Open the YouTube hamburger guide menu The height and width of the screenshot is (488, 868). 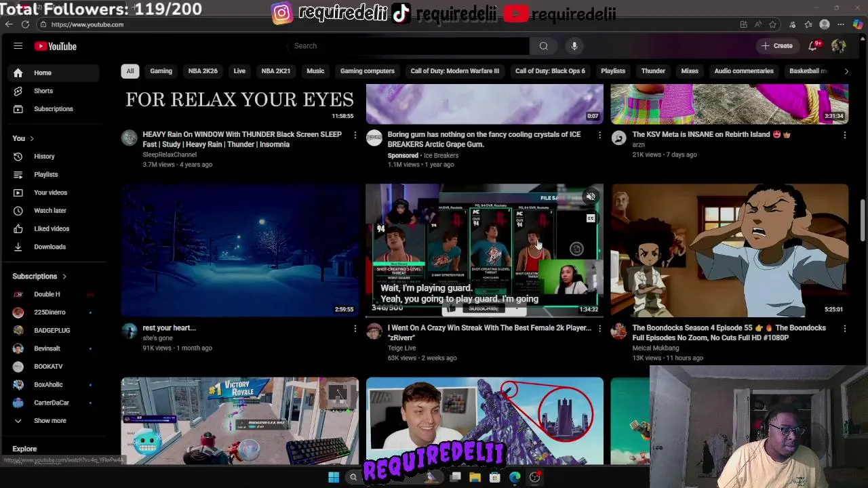tap(18, 46)
